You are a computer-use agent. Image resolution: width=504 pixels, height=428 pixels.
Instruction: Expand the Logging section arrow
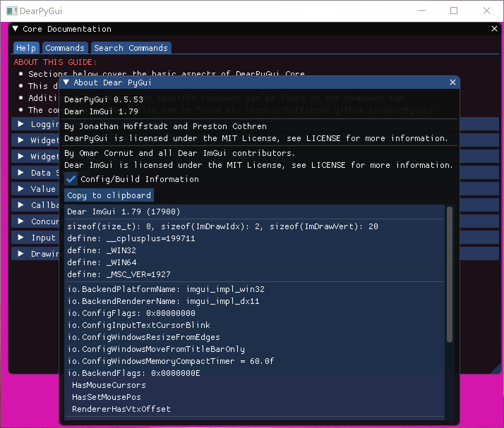pos(21,124)
